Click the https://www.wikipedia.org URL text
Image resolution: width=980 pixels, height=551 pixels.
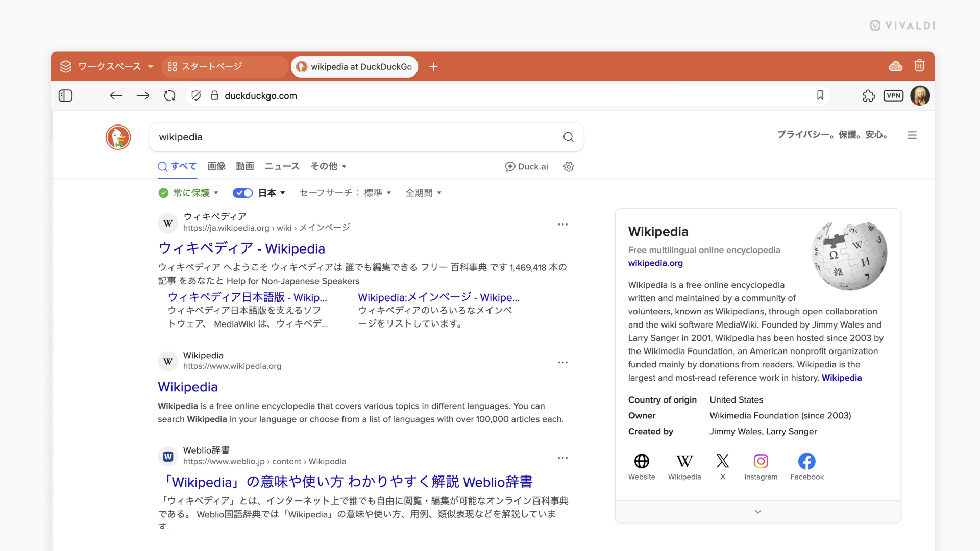pos(232,366)
